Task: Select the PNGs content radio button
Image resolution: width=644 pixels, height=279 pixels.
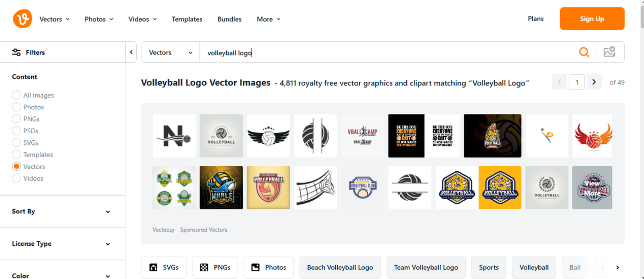Action: coord(17,119)
